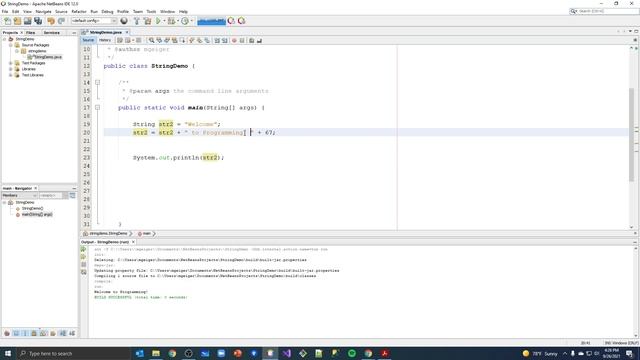The width and height of the screenshot is (640, 360).
Task: Click the first garbage collection circular icon
Action: (x=231, y=21)
